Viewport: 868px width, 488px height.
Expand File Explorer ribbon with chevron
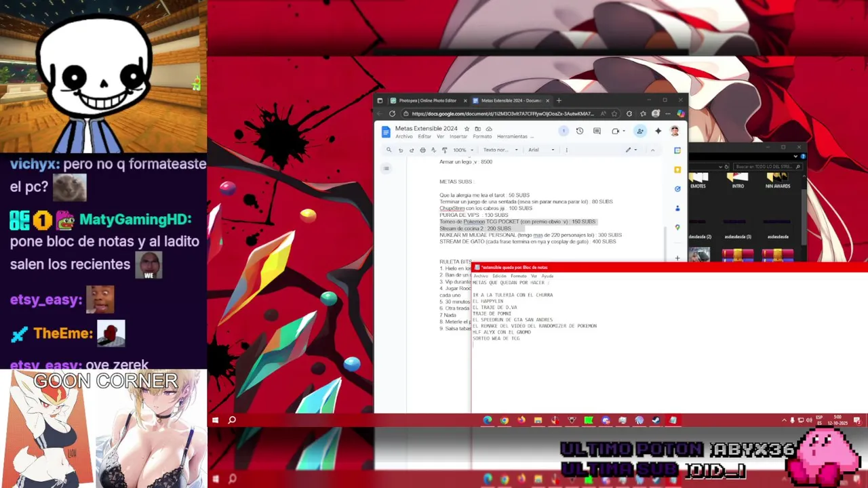795,157
